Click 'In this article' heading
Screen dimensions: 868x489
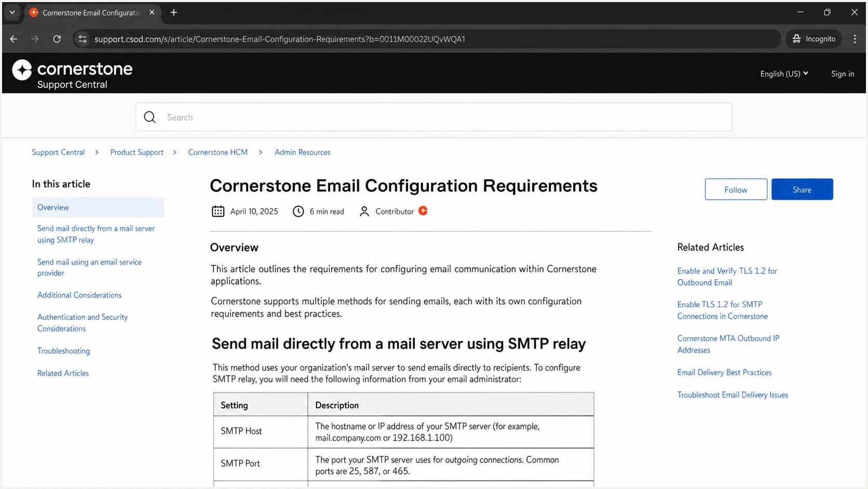[x=61, y=184]
